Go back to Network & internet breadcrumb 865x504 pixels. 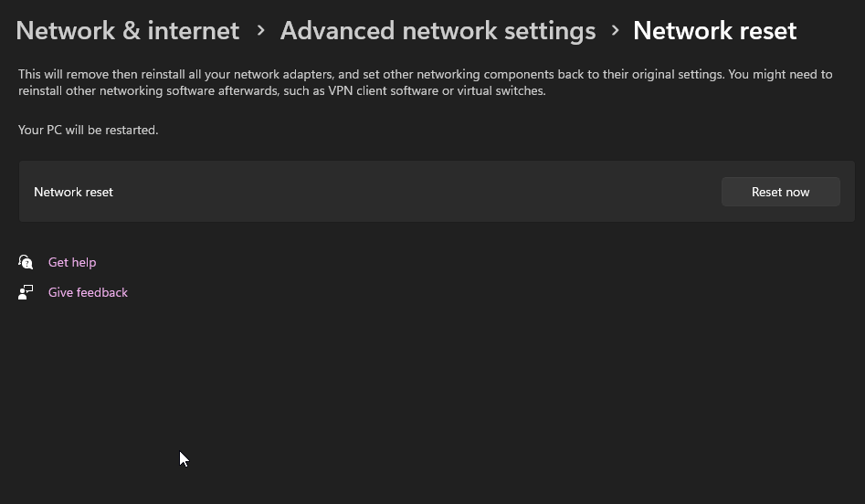coord(128,30)
